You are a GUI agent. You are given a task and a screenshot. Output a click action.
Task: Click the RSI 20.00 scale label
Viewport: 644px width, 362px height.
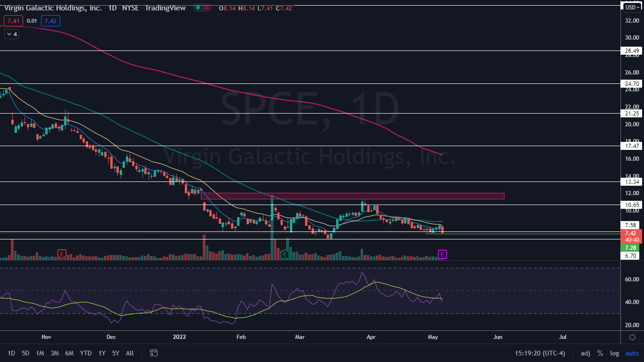632,325
